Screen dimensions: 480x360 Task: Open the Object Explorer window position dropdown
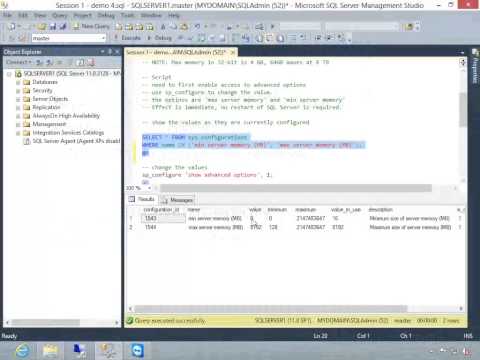pos(103,52)
